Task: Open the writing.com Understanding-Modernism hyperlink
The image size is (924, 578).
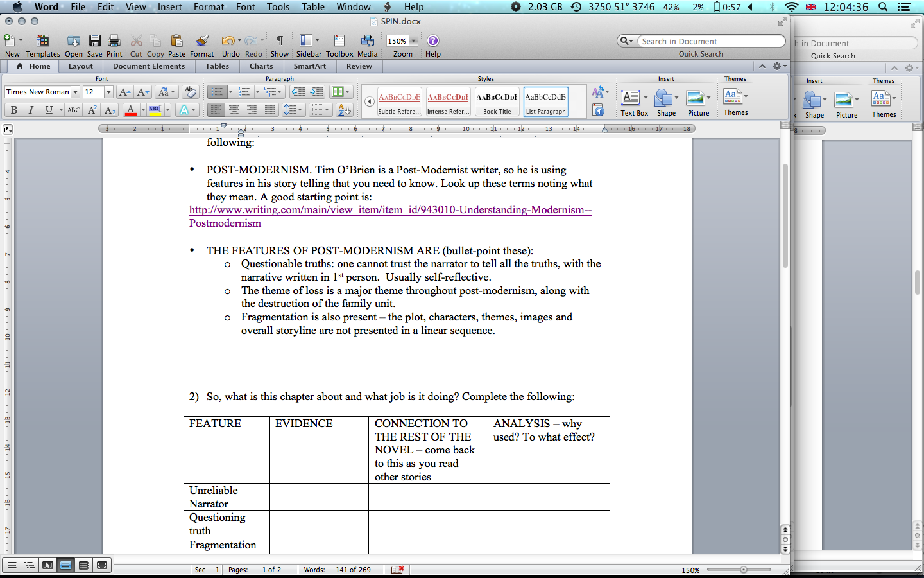Action: [390, 216]
